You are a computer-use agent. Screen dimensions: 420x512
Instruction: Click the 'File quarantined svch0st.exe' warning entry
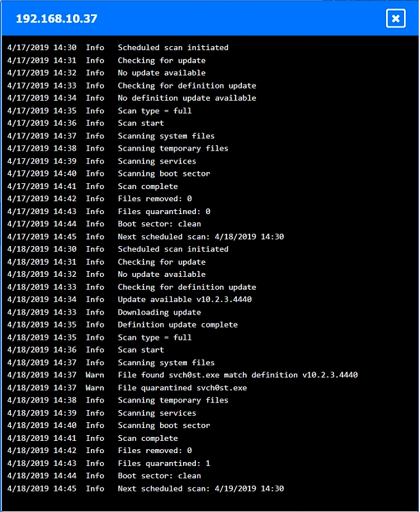pos(182,388)
